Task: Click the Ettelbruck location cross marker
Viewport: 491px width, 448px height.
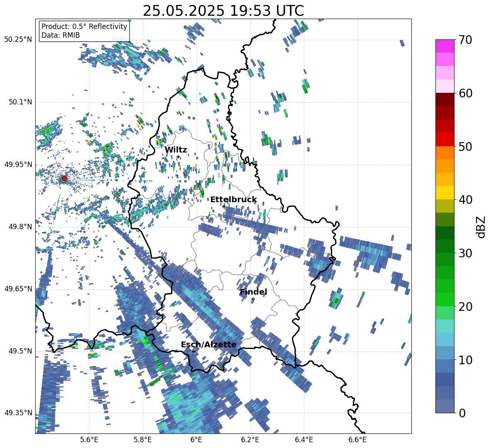Action: (224, 206)
